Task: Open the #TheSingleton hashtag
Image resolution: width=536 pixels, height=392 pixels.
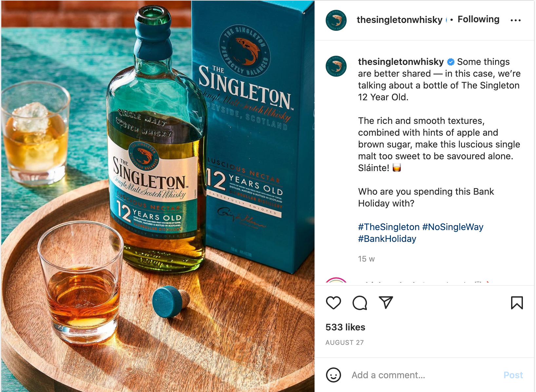Action: coord(389,227)
